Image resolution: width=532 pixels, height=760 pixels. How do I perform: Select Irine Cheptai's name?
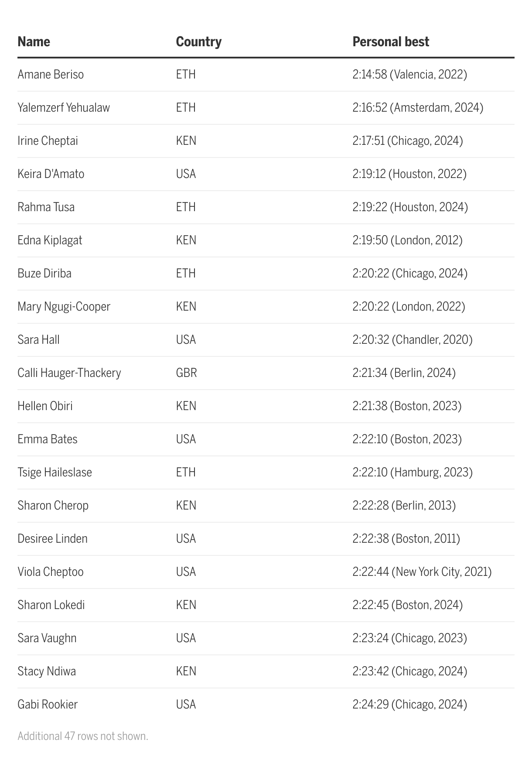click(x=48, y=141)
